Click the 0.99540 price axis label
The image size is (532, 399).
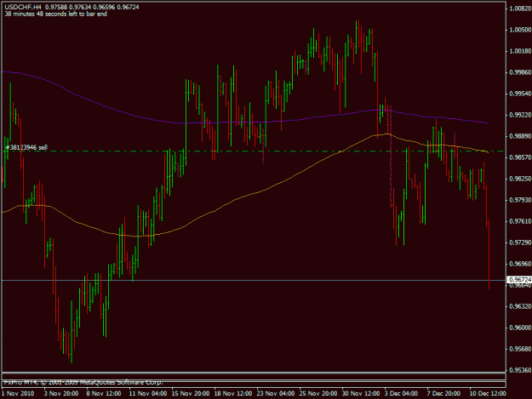(x=520, y=94)
